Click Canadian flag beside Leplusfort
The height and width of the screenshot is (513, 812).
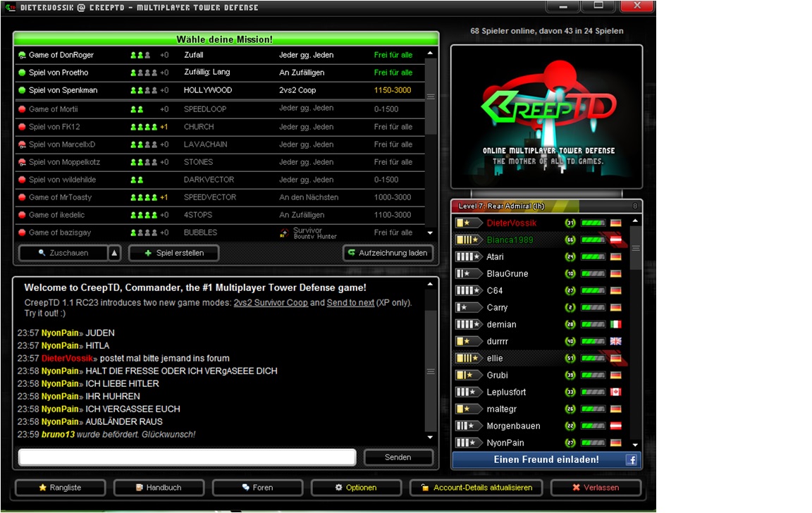point(615,392)
